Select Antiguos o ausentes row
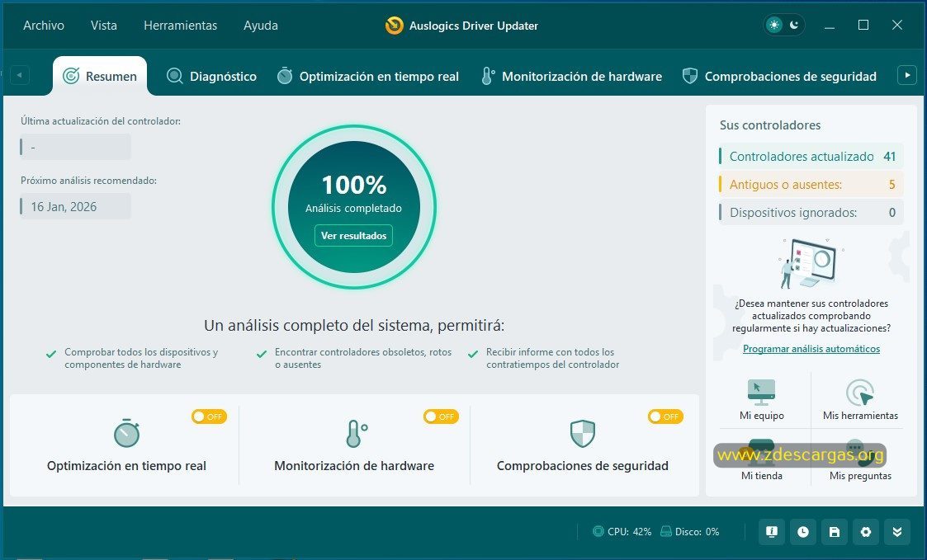Screen dimensions: 927x560 click(x=811, y=184)
